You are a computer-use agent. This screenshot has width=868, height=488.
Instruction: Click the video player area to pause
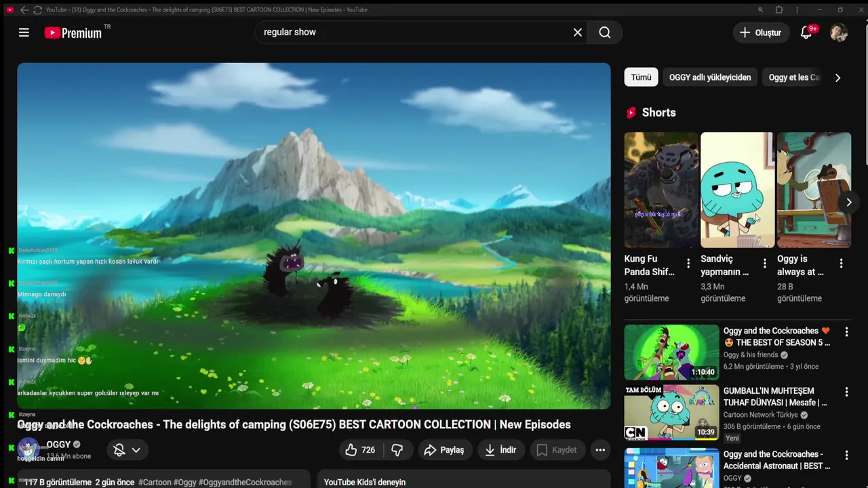(x=314, y=236)
